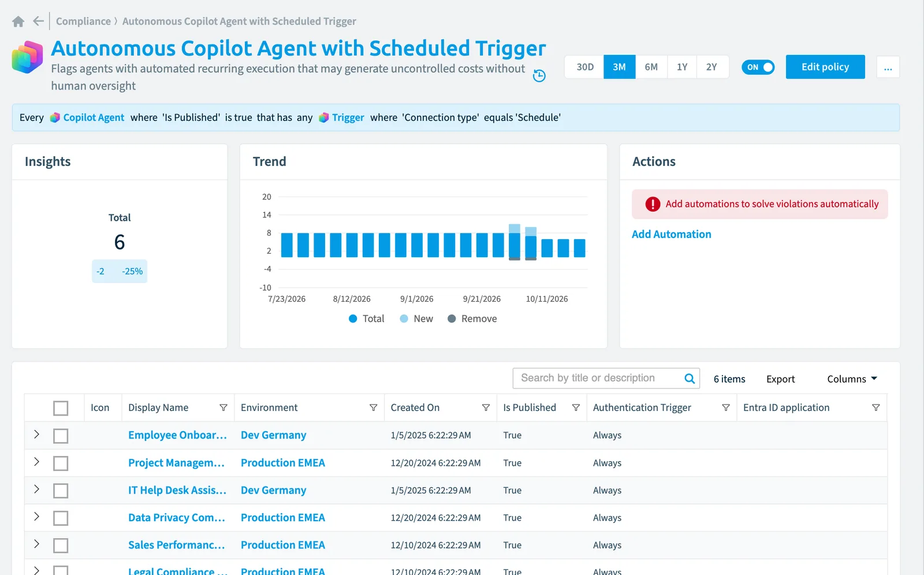Expand the Project Managem... row
Screen dimensions: 924x575
pos(36,462)
